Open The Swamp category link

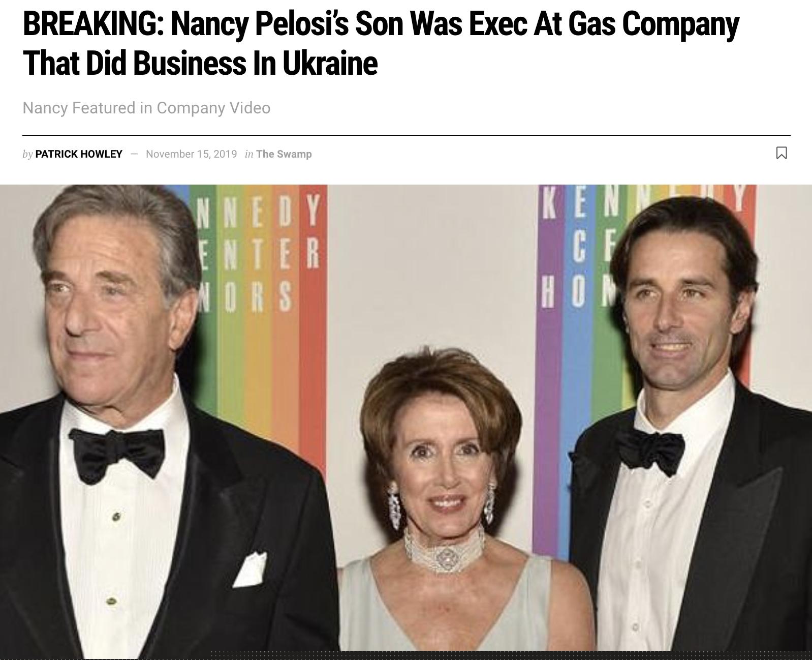284,154
